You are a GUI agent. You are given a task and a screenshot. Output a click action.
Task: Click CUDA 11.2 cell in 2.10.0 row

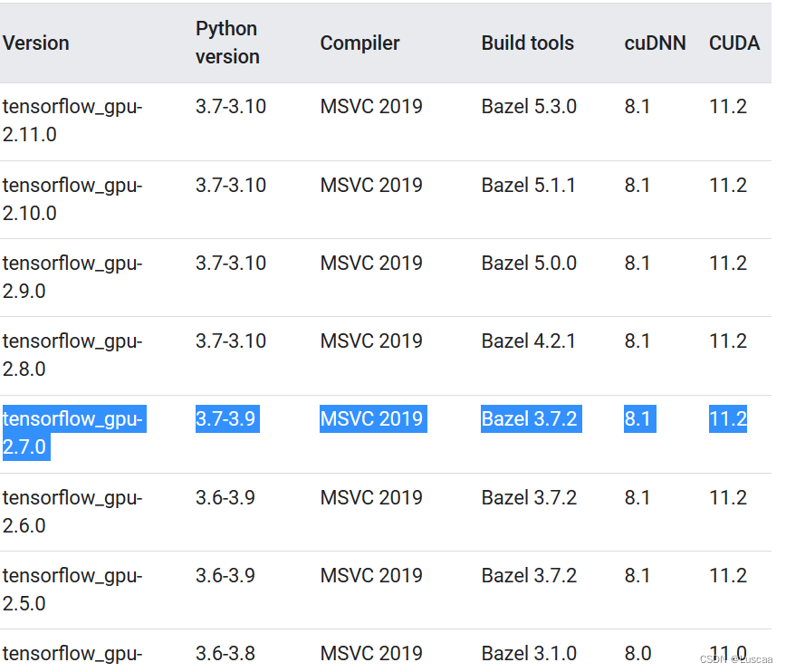point(728,185)
